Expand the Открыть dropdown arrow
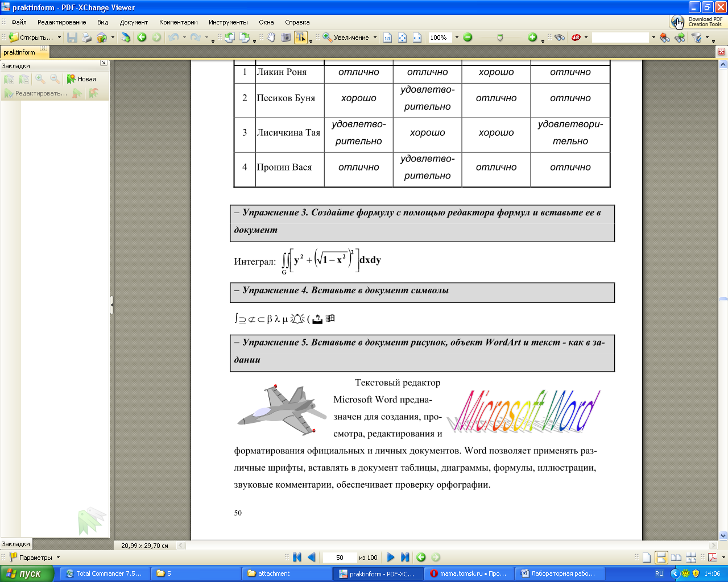Viewport: 728px width, 582px height. [59, 38]
